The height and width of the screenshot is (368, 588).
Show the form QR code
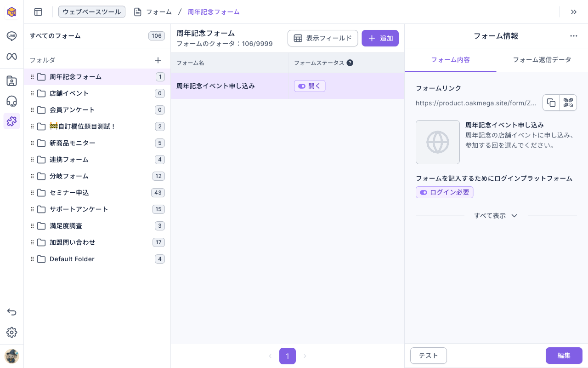click(x=568, y=103)
